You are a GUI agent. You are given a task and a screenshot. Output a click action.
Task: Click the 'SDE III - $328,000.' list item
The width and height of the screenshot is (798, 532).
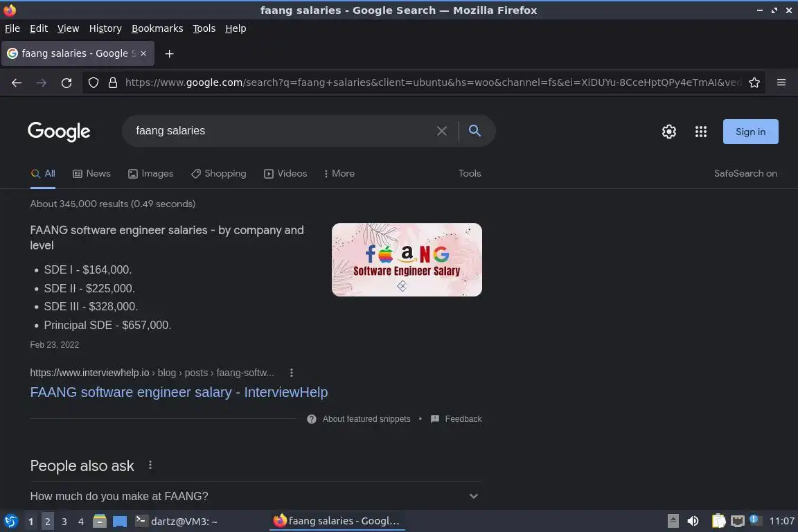pos(91,306)
